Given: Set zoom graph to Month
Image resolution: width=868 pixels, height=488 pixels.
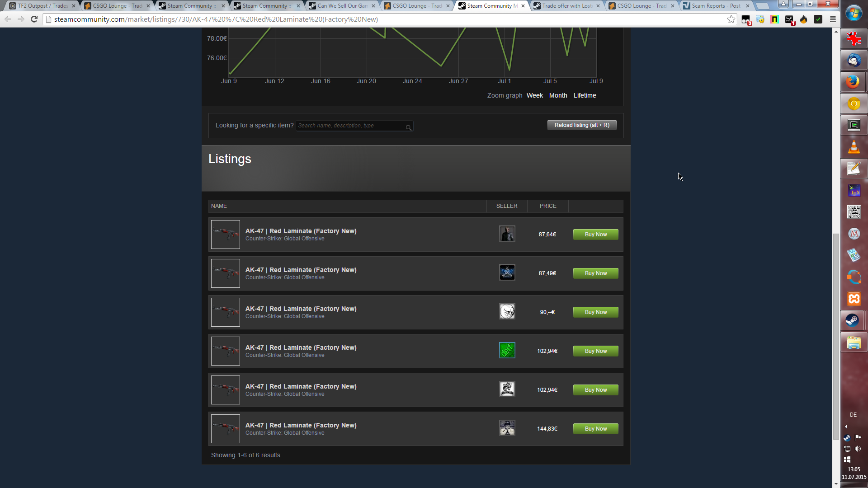Looking at the screenshot, I should (x=558, y=95).
